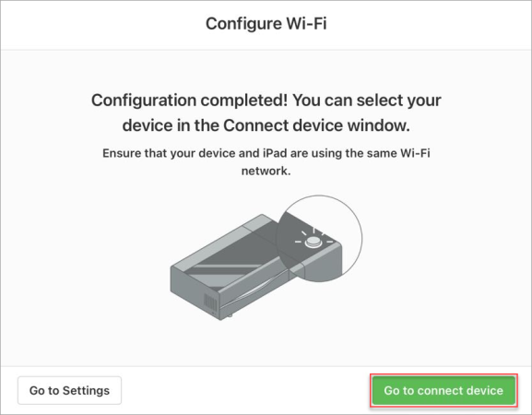Image resolution: width=532 pixels, height=415 pixels.
Task: Click the blank header area left of the title
Action: click(x=101, y=24)
